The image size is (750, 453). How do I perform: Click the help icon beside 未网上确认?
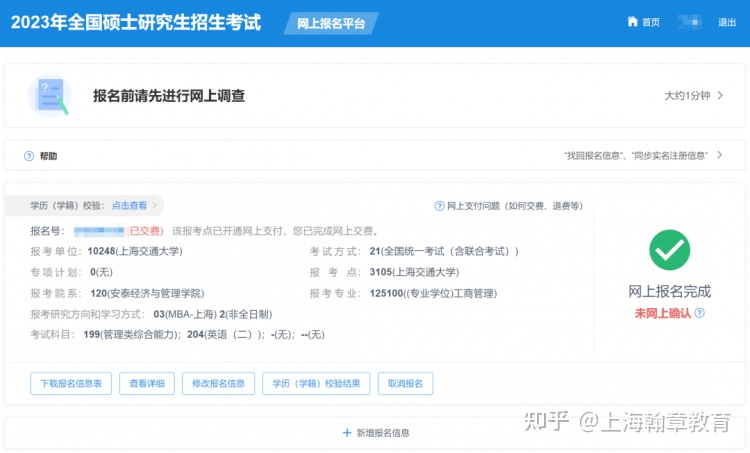[x=699, y=313]
